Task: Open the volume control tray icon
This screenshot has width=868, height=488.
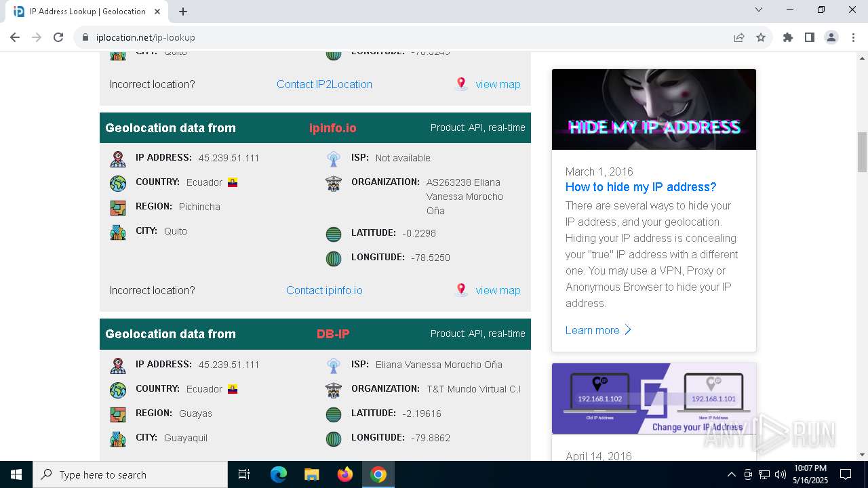Action: 781,474
